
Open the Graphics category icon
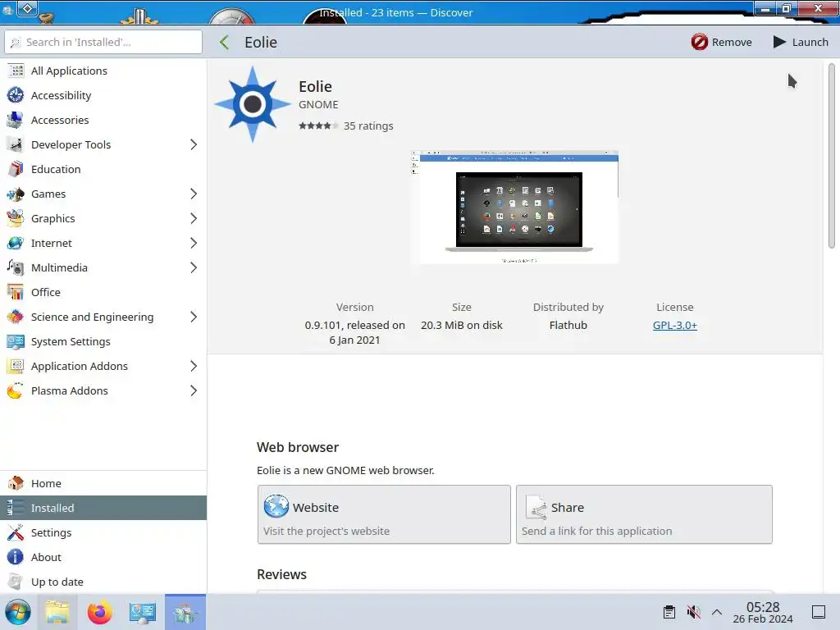[16, 218]
